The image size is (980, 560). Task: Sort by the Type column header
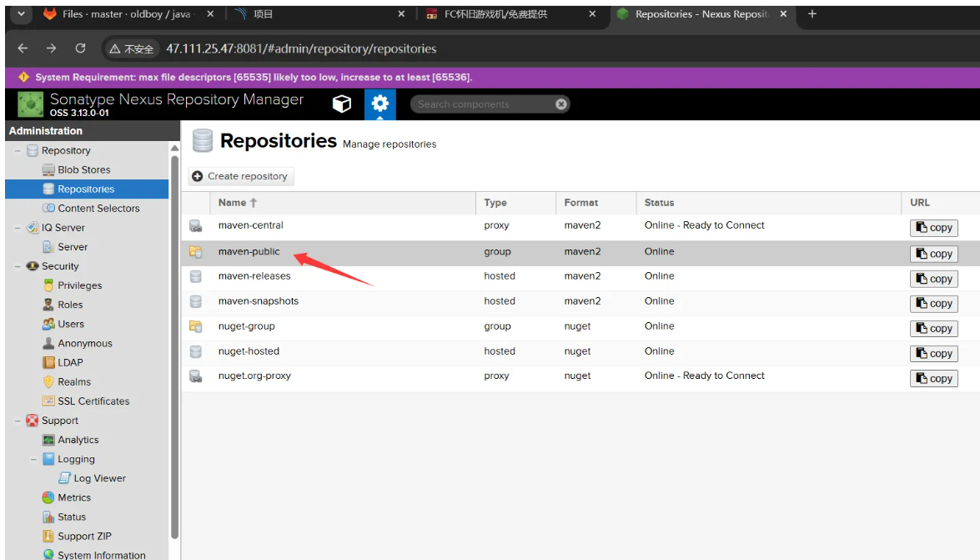(515, 203)
